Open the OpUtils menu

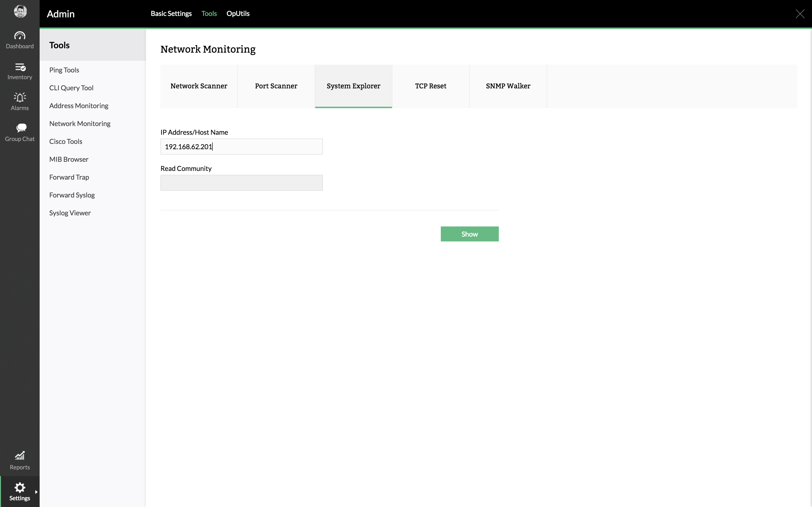tap(238, 14)
